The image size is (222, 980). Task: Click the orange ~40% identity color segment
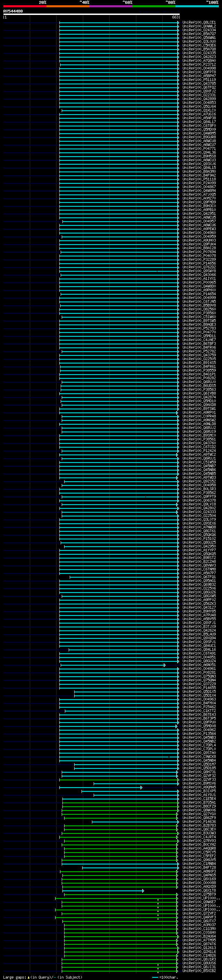coord(68,6)
